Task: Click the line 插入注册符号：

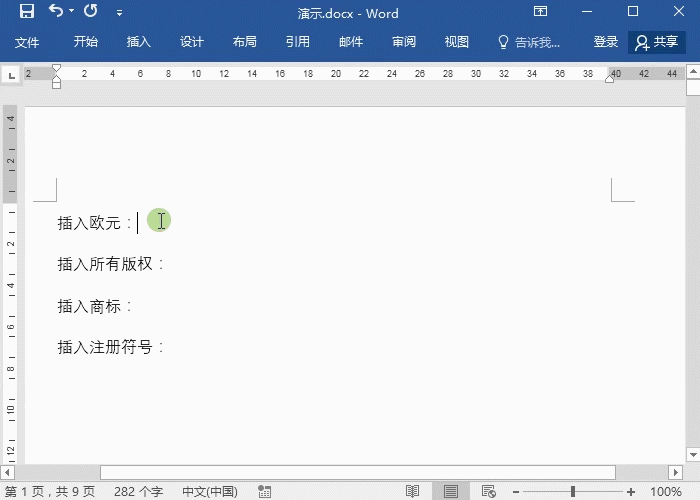Action: click(x=111, y=347)
